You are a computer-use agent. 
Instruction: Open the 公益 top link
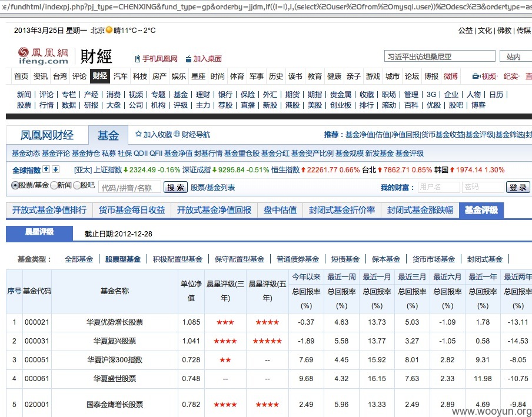click(x=465, y=31)
